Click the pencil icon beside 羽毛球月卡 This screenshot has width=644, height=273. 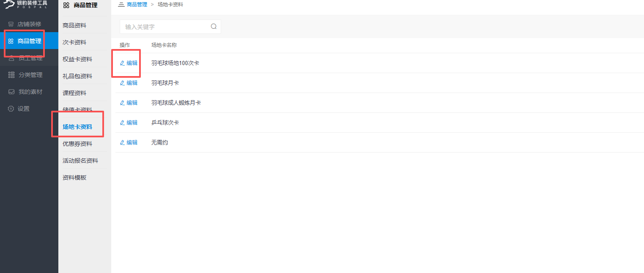coord(123,83)
